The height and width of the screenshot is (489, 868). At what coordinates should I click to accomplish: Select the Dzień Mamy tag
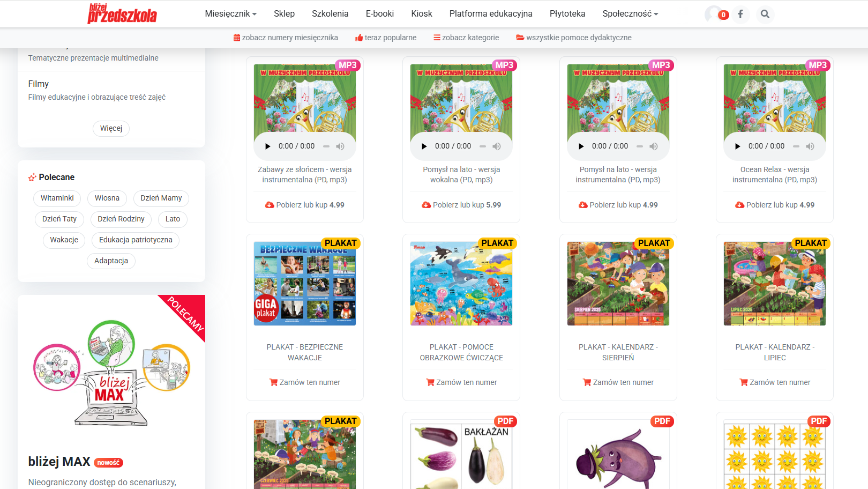point(161,198)
